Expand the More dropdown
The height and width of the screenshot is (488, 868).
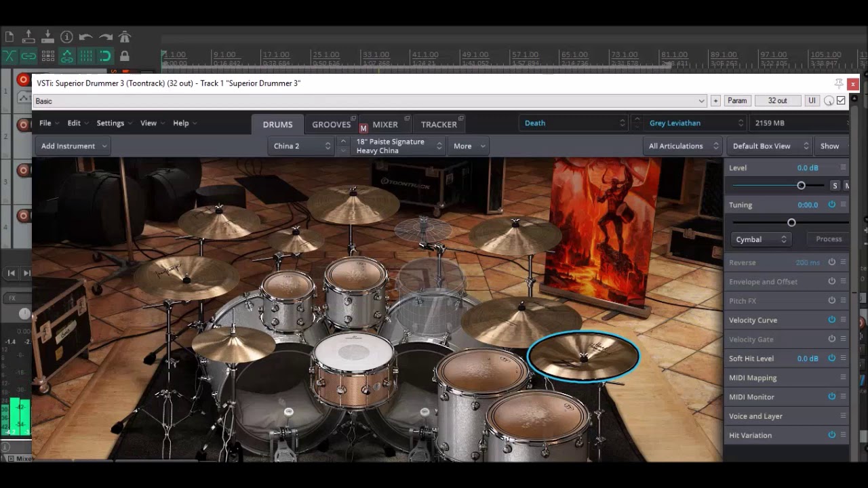pos(469,146)
